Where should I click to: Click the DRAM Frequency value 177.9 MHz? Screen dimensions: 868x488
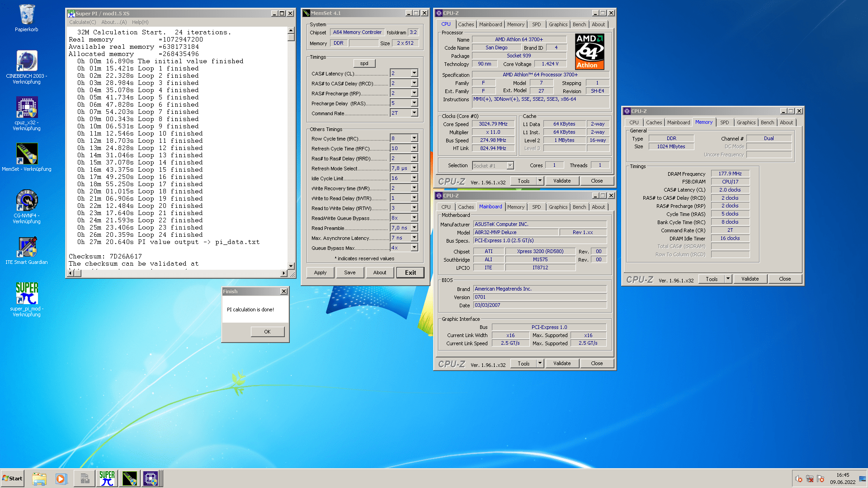click(730, 174)
